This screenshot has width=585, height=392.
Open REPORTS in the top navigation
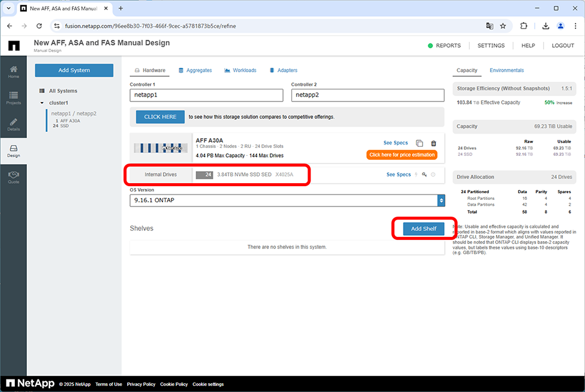(x=448, y=45)
